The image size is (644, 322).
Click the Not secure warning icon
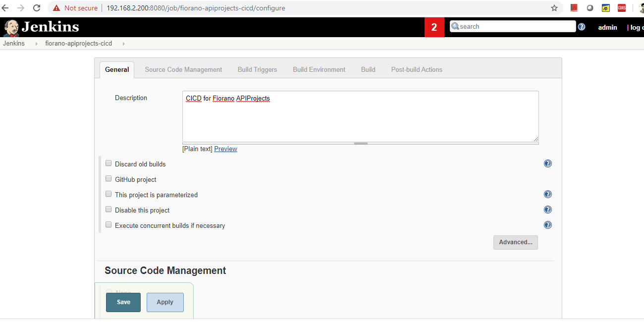tap(56, 8)
